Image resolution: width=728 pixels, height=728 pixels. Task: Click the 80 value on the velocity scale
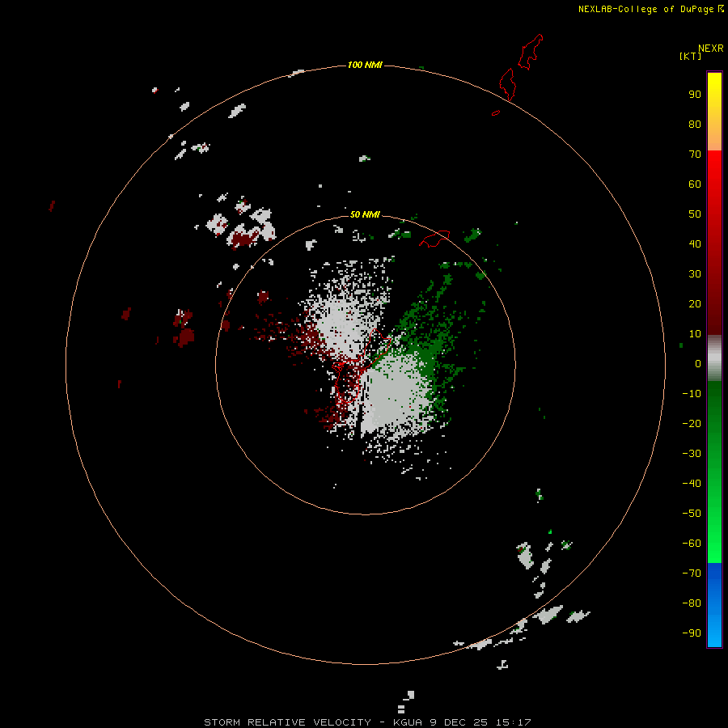pos(695,125)
